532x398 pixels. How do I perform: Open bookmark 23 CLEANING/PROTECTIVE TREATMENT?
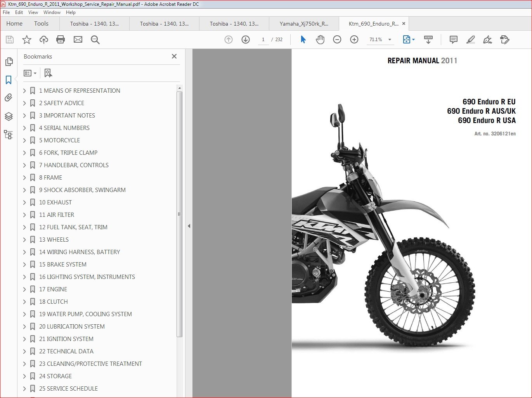tap(90, 364)
